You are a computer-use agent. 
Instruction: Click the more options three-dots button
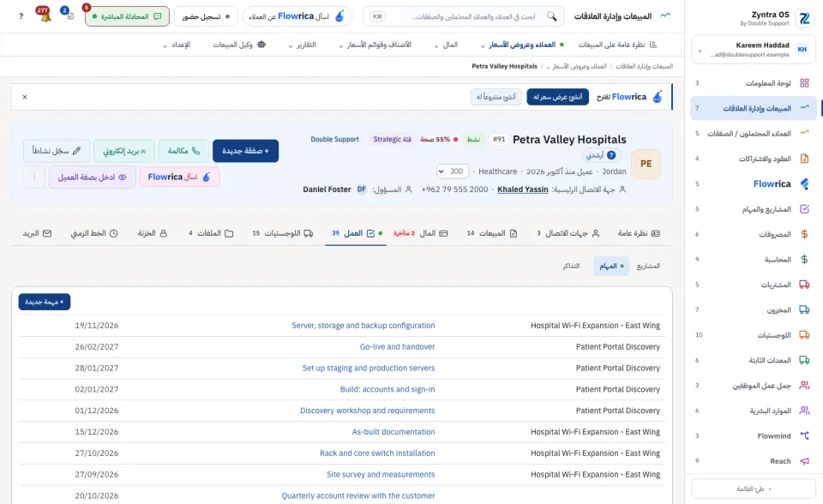pos(34,177)
